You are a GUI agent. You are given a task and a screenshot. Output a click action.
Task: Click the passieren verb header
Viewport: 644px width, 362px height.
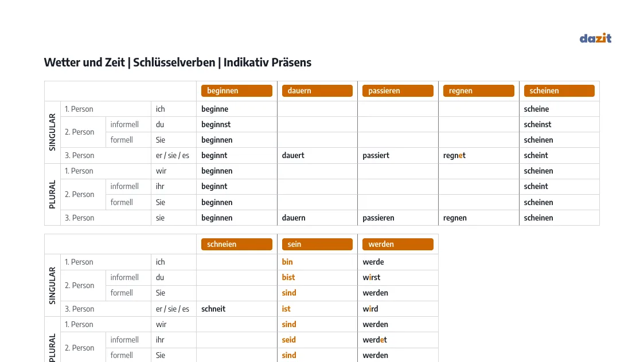point(397,91)
